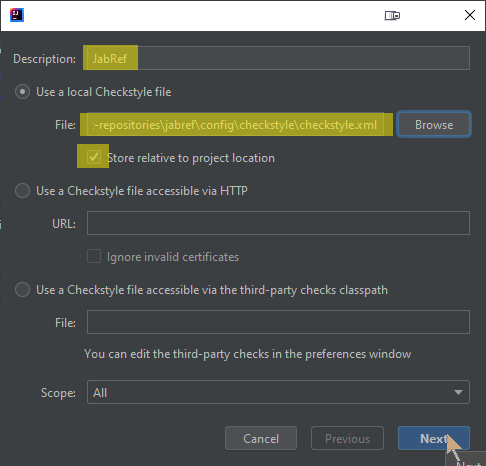
Task: Click the Scope dropdown arrow
Action: coord(458,392)
